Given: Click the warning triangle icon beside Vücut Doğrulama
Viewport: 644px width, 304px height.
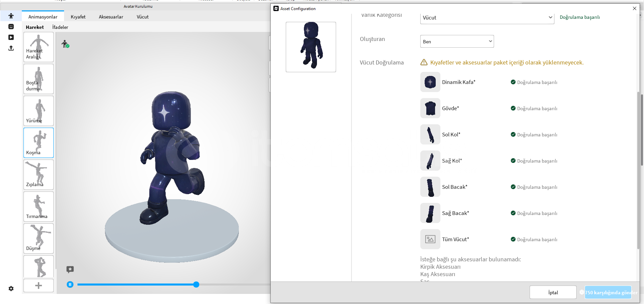Looking at the screenshot, I should point(424,62).
